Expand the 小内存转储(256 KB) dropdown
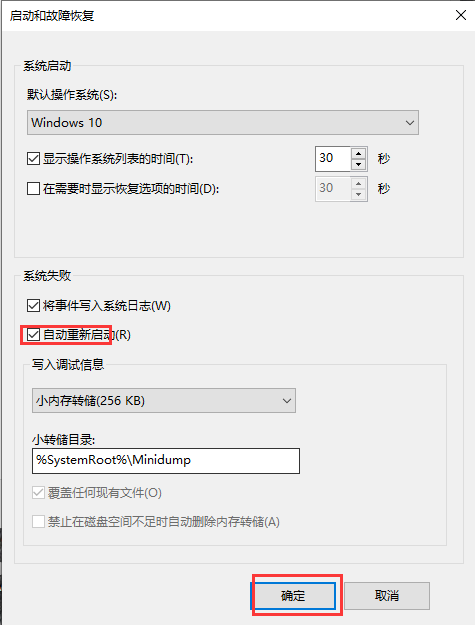 [164, 400]
